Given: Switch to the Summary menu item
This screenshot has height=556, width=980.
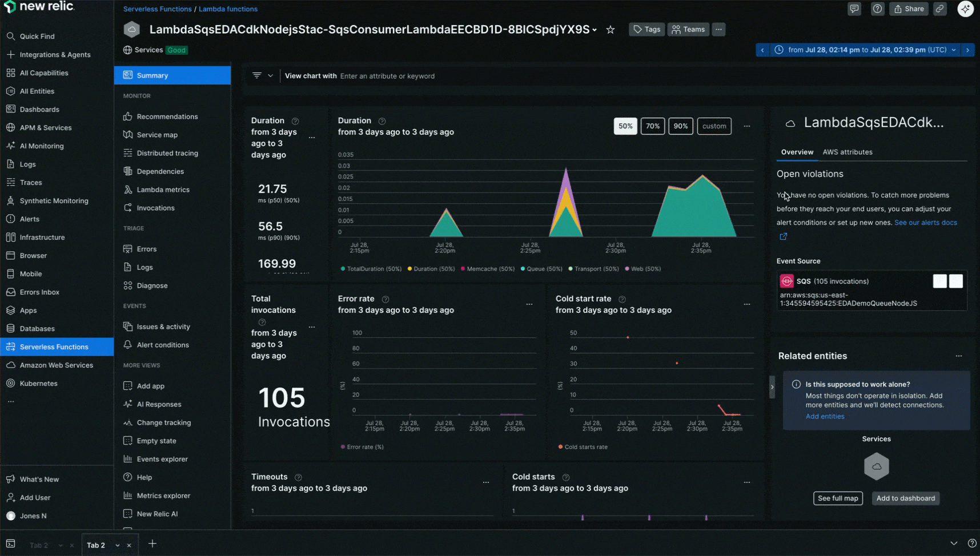Looking at the screenshot, I should pos(152,75).
